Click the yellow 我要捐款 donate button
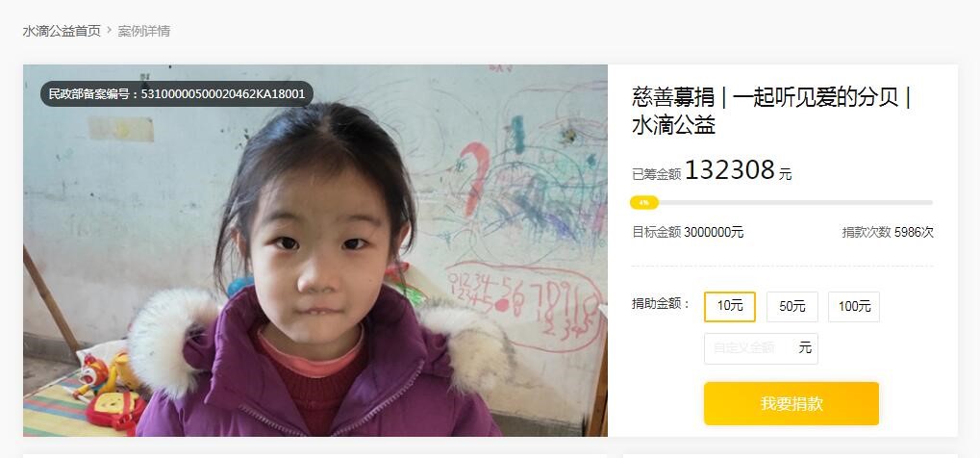The width and height of the screenshot is (980, 458). pyautogui.click(x=792, y=403)
